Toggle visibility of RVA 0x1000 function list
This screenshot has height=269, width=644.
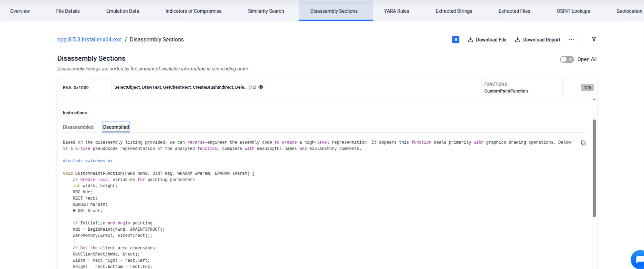(x=261, y=87)
